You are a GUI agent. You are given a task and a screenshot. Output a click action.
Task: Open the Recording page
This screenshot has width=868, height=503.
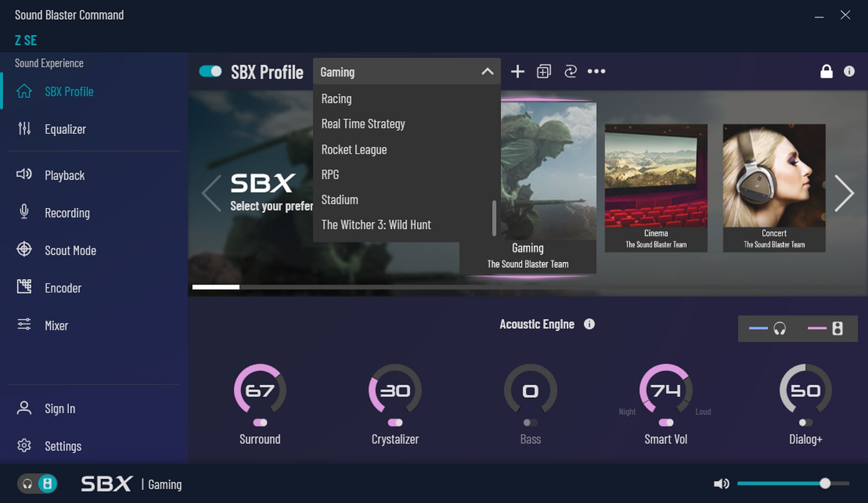pyautogui.click(x=93, y=213)
